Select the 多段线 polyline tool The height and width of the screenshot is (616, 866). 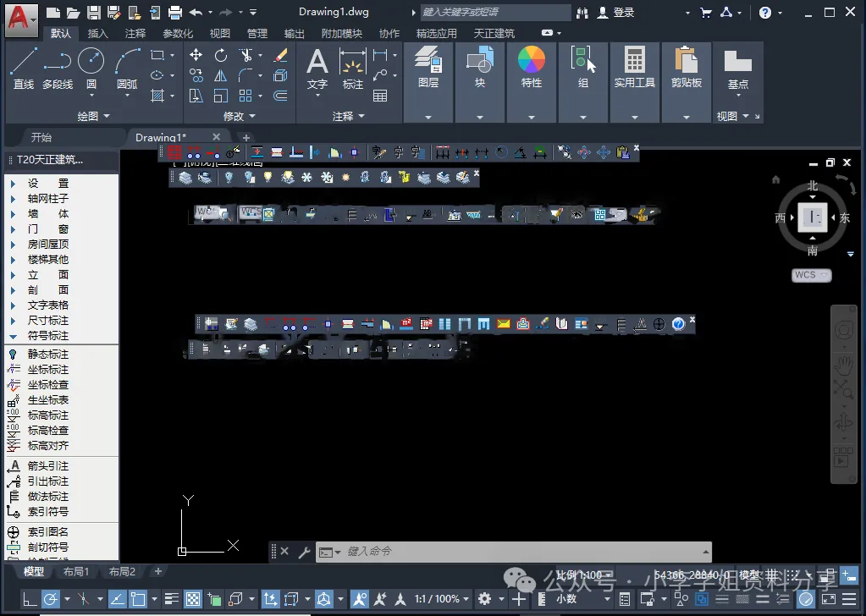coord(58,69)
